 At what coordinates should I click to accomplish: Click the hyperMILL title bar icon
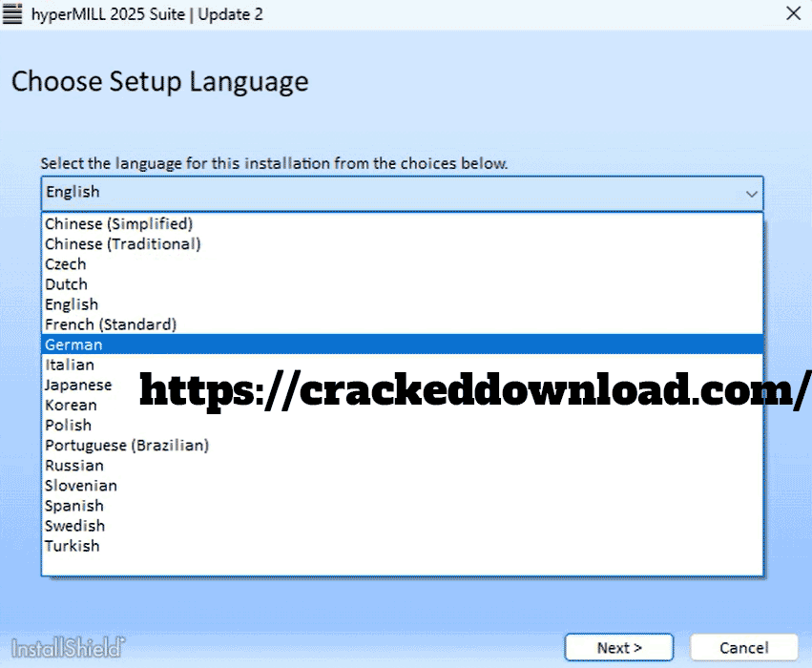coord(12,13)
